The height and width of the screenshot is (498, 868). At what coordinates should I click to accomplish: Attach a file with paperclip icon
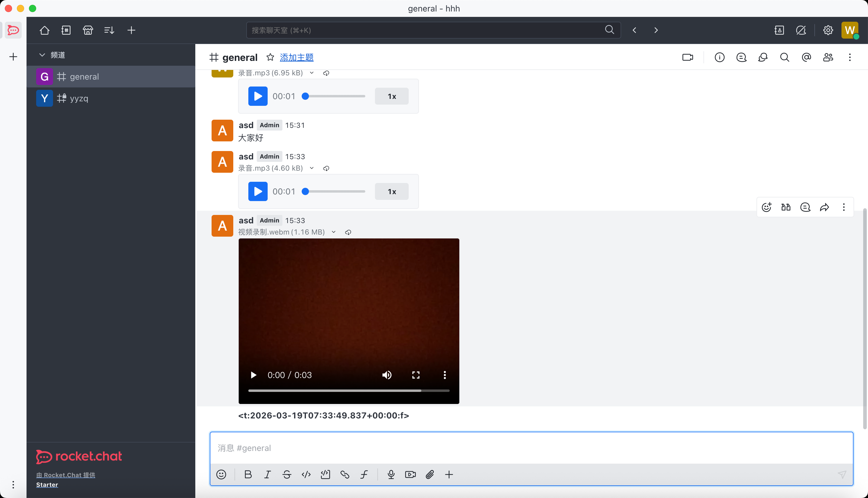click(430, 474)
